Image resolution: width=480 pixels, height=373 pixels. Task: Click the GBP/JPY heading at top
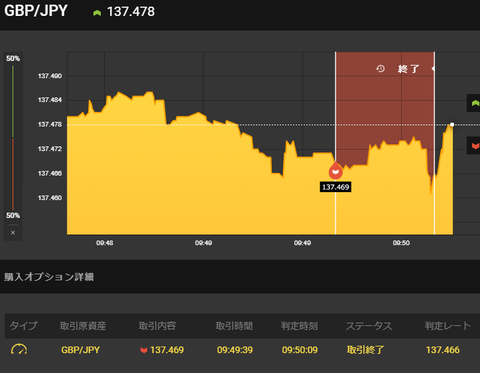pyautogui.click(x=36, y=11)
